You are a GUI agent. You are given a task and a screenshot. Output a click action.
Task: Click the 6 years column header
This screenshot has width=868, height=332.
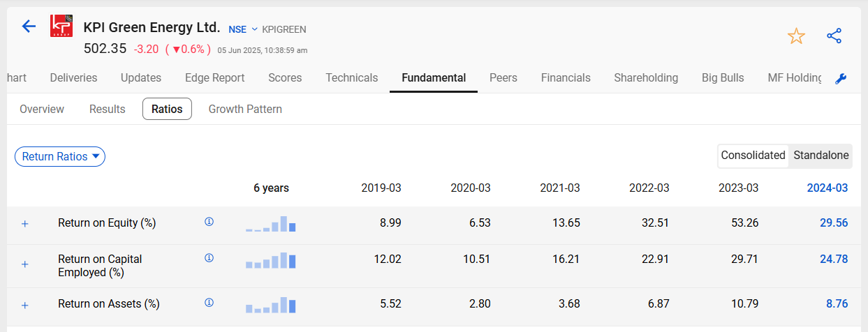(271, 188)
